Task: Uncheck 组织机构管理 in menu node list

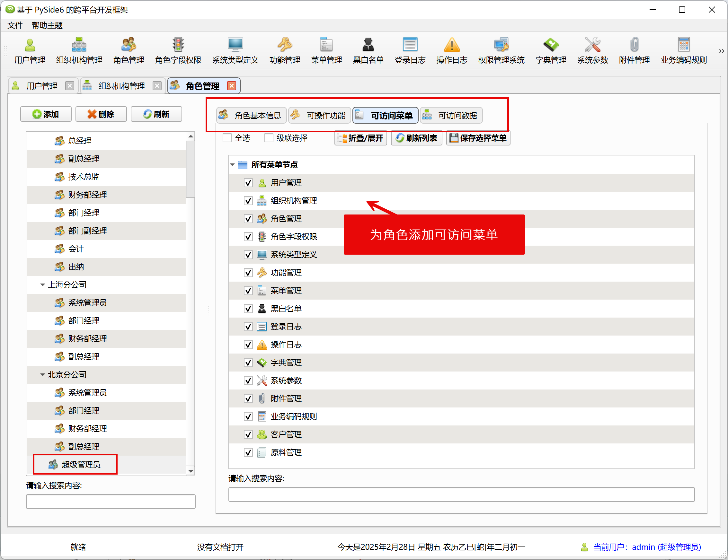Action: (248, 201)
